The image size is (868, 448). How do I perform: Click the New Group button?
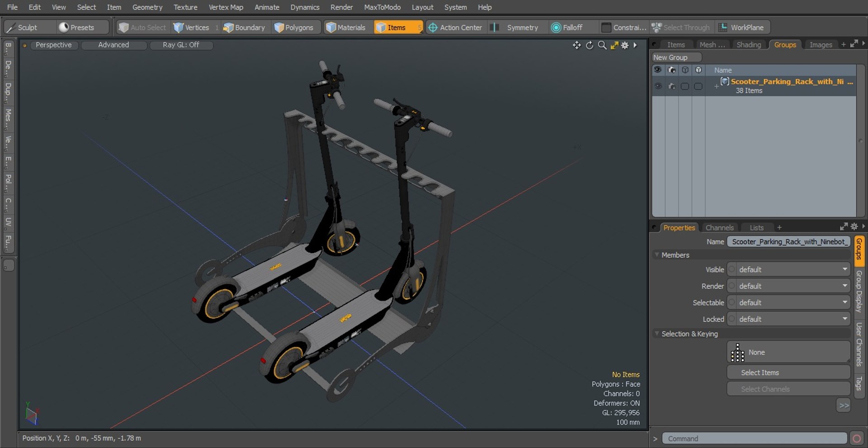[x=677, y=57]
